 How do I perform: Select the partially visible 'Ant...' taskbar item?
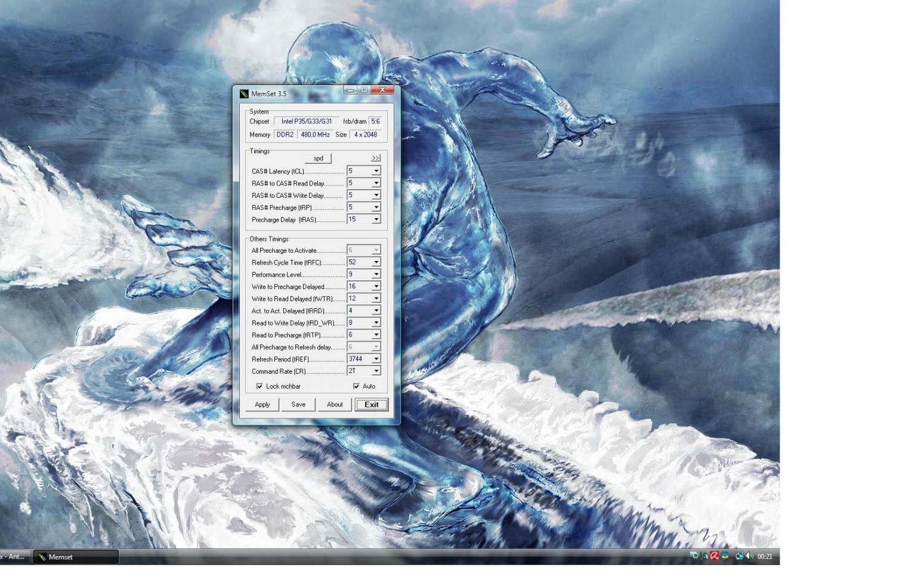point(14,557)
